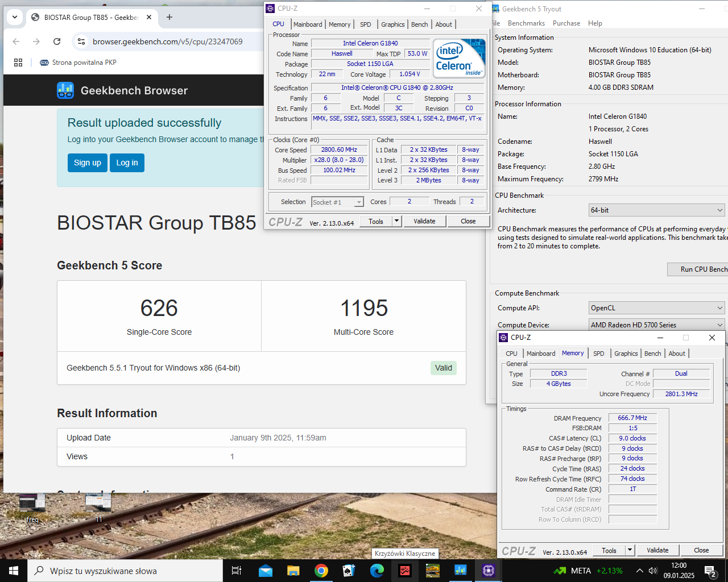Click Tools button in top CPU-Z window

click(376, 221)
